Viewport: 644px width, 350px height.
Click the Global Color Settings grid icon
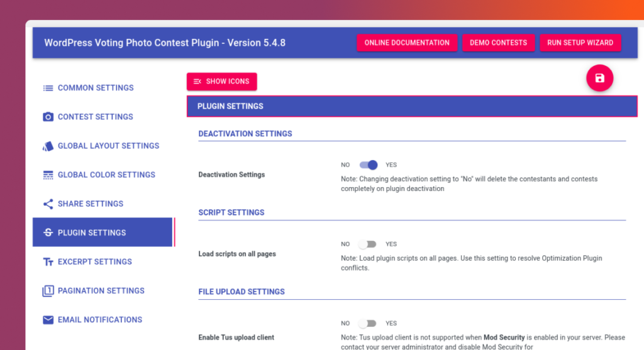click(48, 175)
